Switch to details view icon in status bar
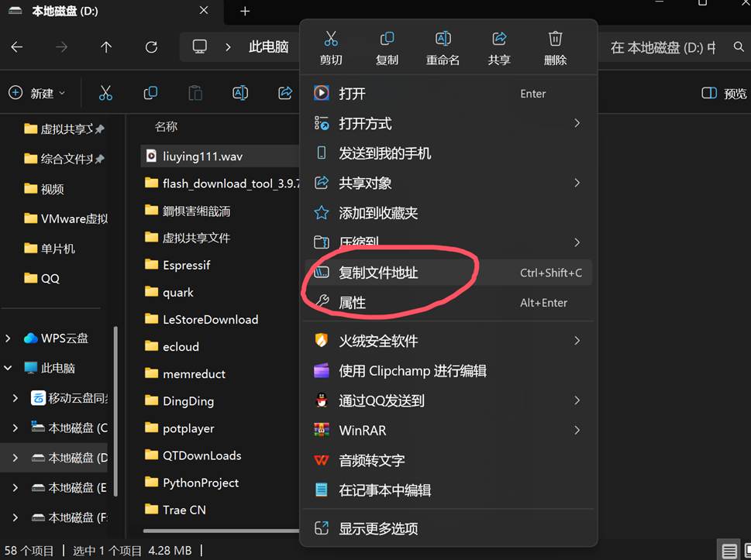 coord(729,551)
